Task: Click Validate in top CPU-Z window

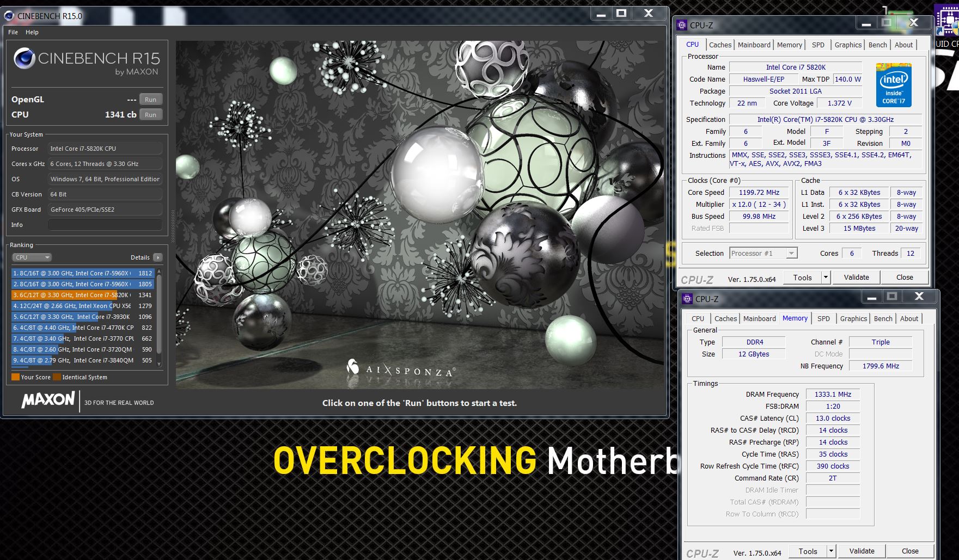Action: pyautogui.click(x=857, y=278)
